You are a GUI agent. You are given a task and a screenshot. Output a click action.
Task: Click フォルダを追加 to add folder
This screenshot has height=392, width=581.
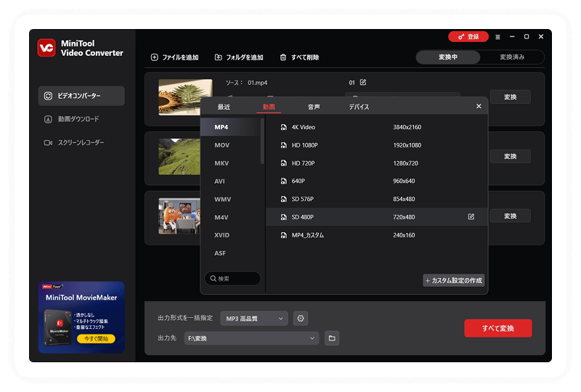point(239,57)
